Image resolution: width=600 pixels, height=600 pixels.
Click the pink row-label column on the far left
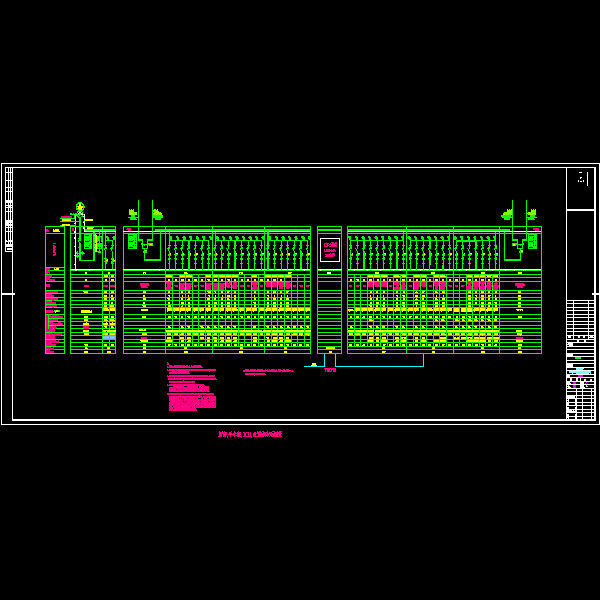click(x=50, y=310)
